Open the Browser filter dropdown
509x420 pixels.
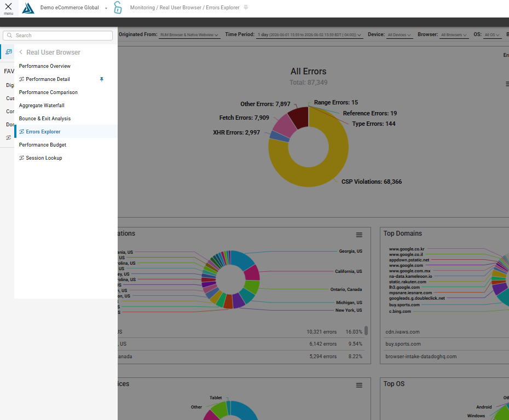pos(454,35)
